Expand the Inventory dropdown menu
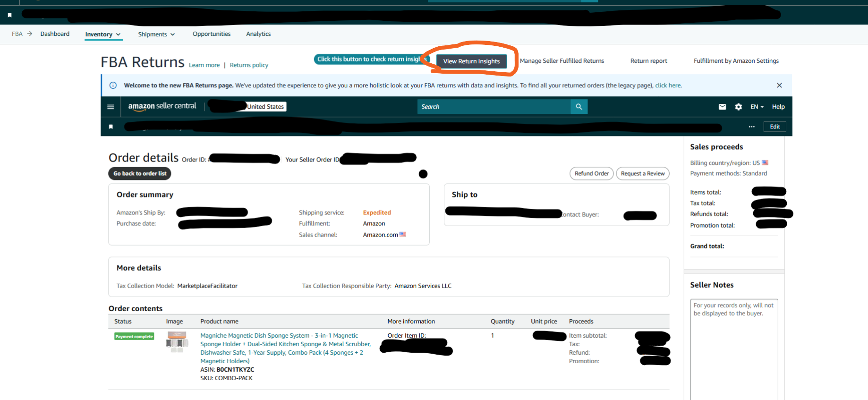 (x=103, y=34)
